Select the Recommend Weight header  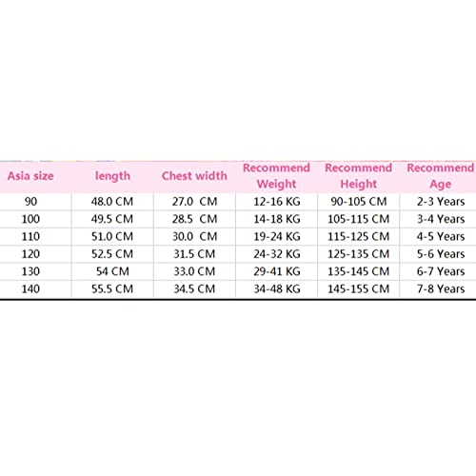(x=276, y=176)
